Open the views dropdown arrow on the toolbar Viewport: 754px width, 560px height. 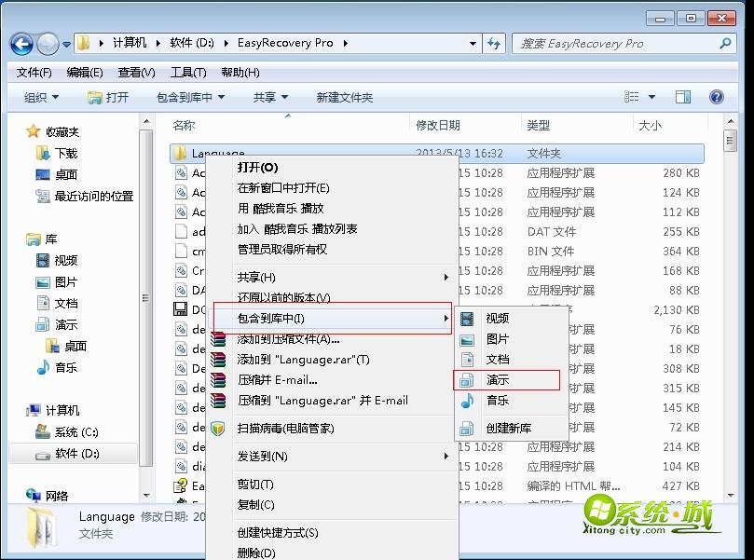[x=651, y=96]
